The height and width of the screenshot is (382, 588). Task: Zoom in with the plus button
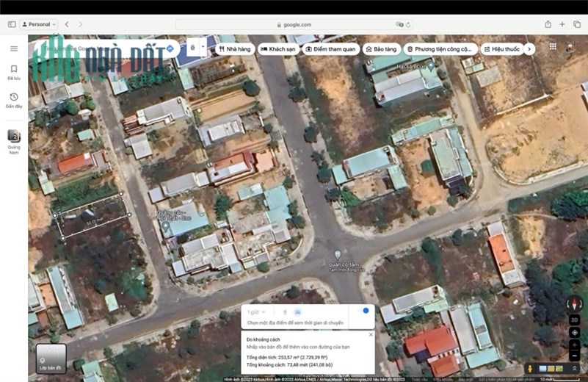(574, 345)
